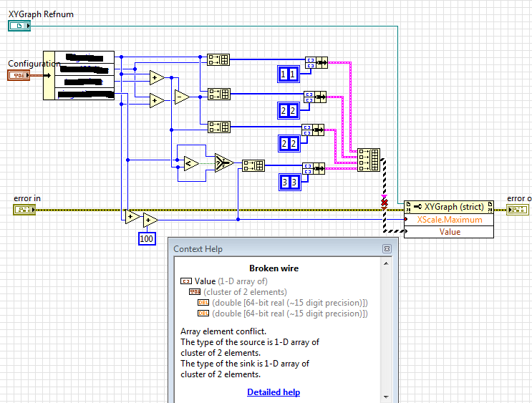Click the XYGraph Refnum terminal
Viewport: 532px width, 403px height.
[19, 26]
